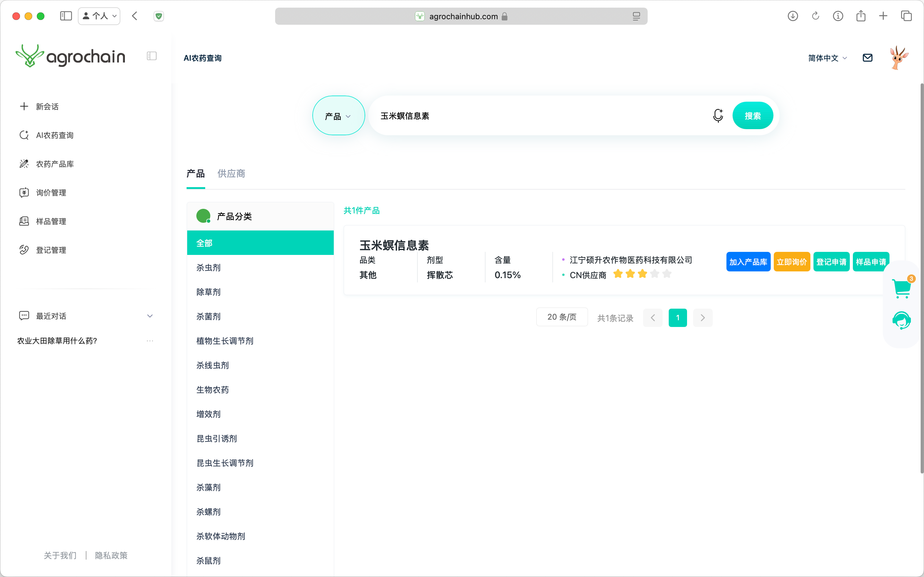Toggle the Safari sidebar button
924x577 pixels.
[66, 16]
